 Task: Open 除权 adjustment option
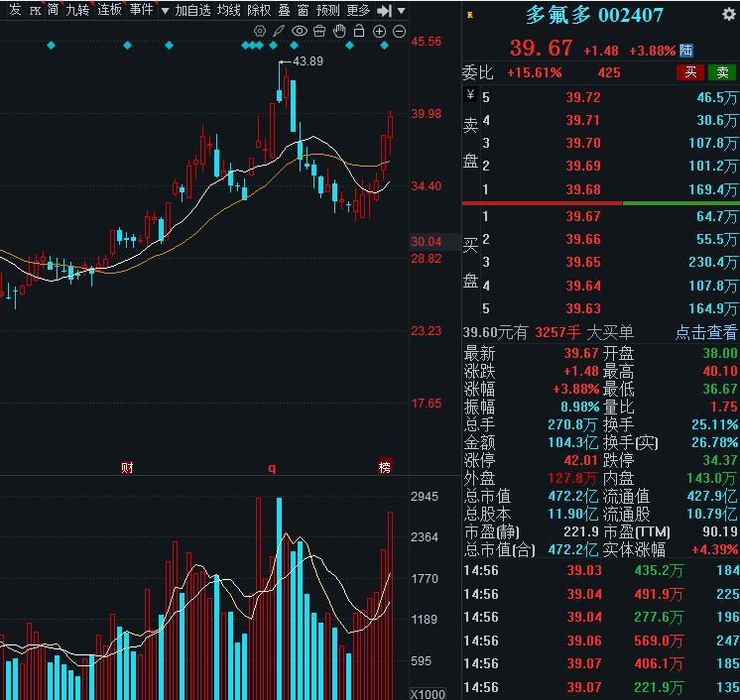(x=259, y=10)
